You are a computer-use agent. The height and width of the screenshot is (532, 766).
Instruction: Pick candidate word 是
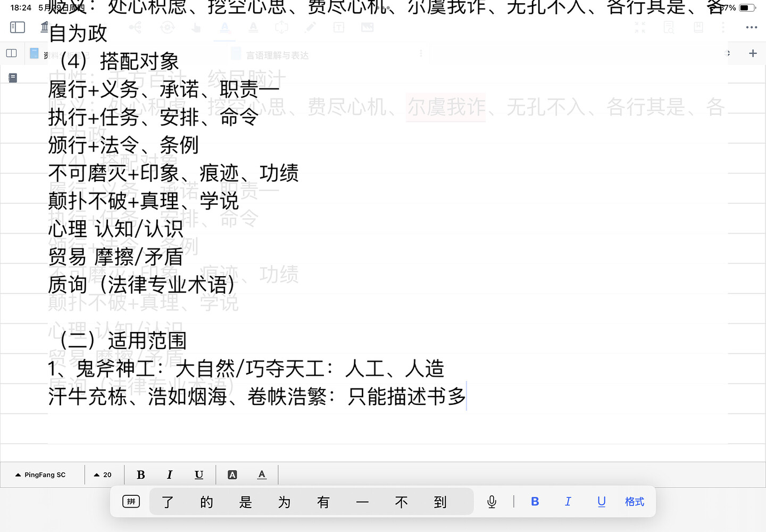pos(245,502)
